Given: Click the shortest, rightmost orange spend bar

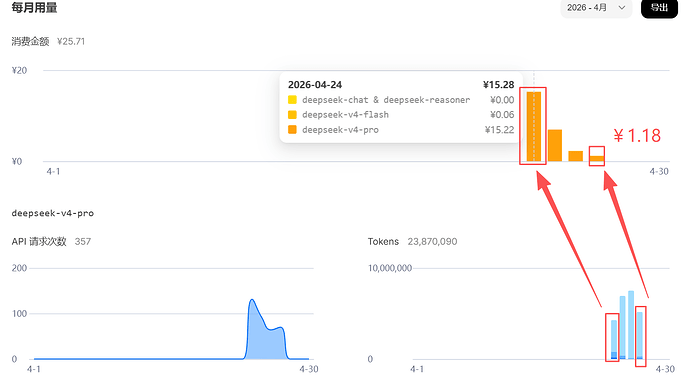Looking at the screenshot, I should [x=597, y=159].
